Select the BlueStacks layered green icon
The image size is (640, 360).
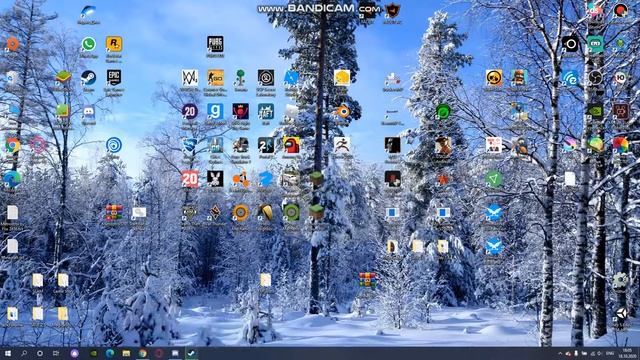63,78
